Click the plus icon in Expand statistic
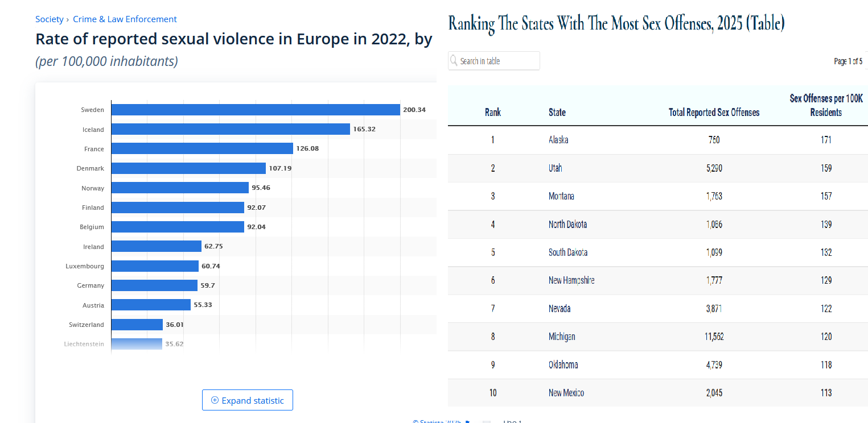The height and width of the screenshot is (423, 868). point(215,400)
